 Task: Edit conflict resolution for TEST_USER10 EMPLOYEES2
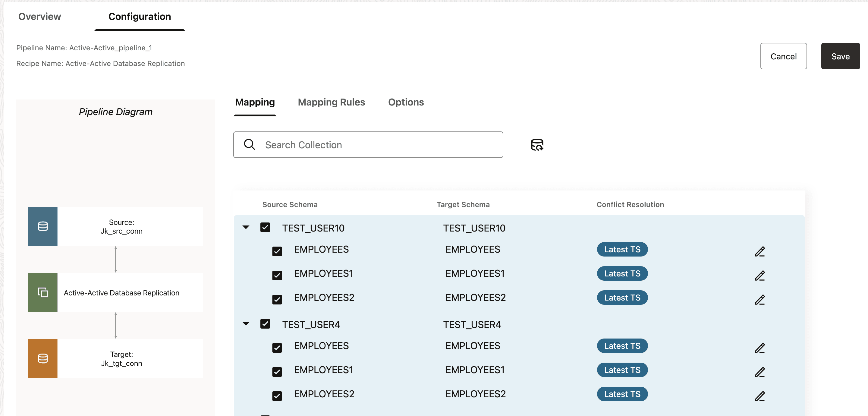coord(759,300)
